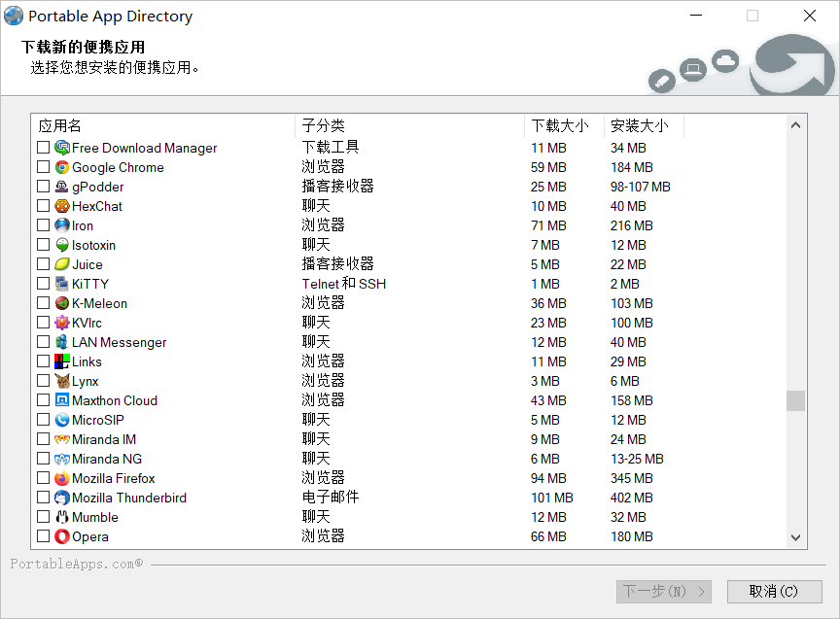
Task: Click the scrollbar down arrow
Action: point(796,537)
